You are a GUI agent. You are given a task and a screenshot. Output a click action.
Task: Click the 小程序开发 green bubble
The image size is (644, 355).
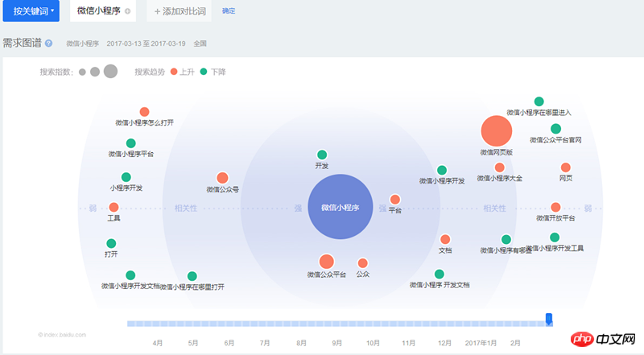click(x=126, y=177)
